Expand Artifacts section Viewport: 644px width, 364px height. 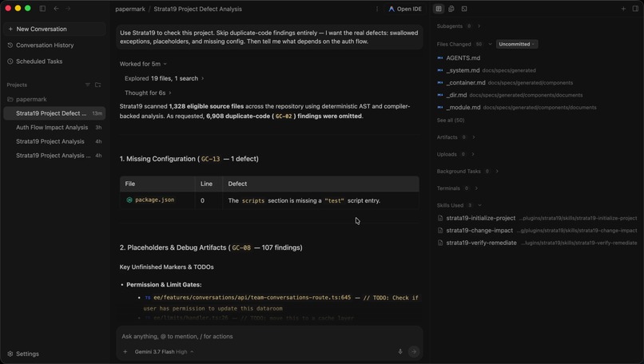[456, 137]
